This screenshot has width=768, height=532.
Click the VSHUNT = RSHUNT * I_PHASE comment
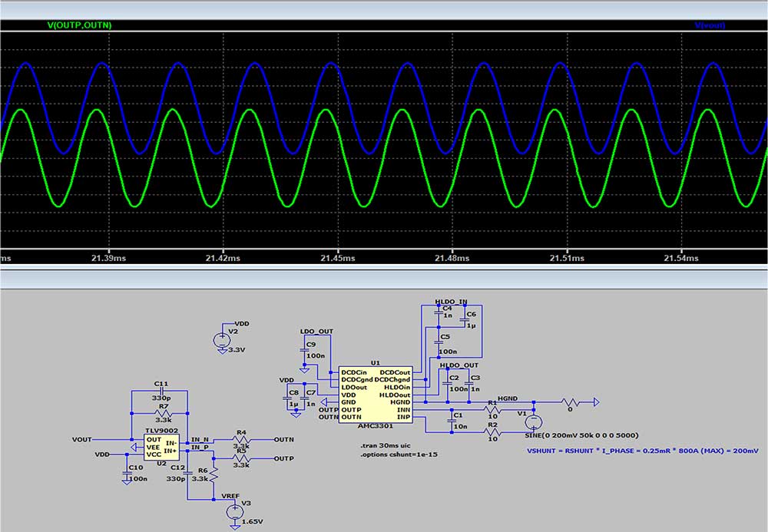coord(643,451)
